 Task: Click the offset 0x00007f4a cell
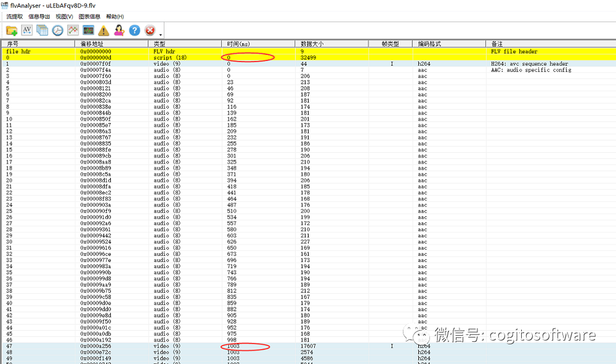95,70
